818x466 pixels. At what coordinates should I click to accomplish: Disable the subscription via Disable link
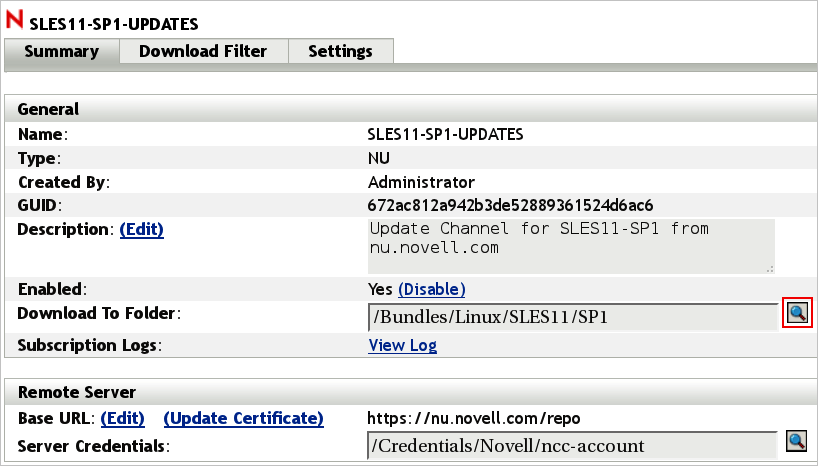click(432, 289)
